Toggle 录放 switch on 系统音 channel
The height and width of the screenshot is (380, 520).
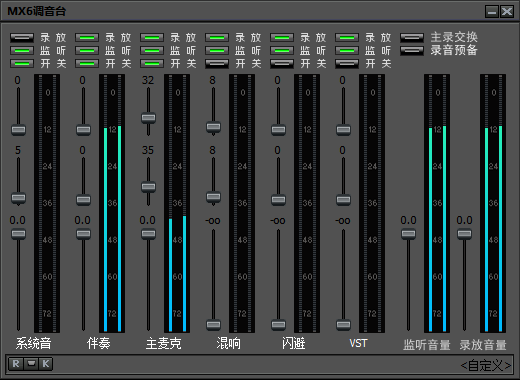coord(22,38)
